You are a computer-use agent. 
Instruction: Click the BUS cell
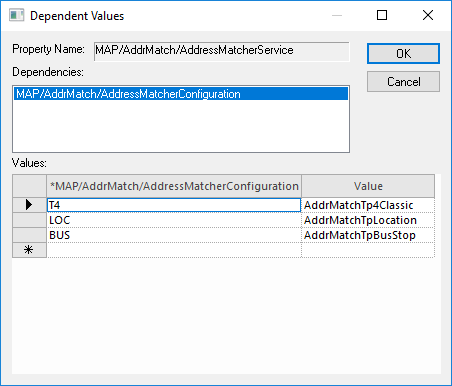click(174, 235)
